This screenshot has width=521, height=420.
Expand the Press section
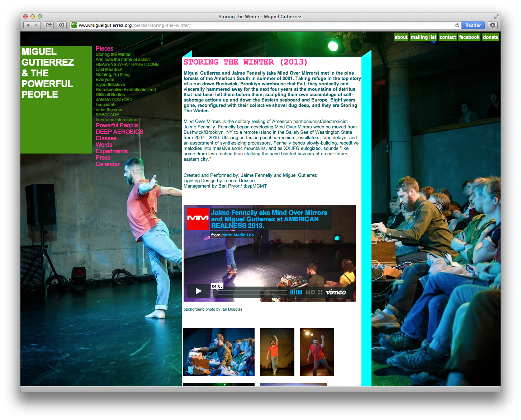(103, 157)
